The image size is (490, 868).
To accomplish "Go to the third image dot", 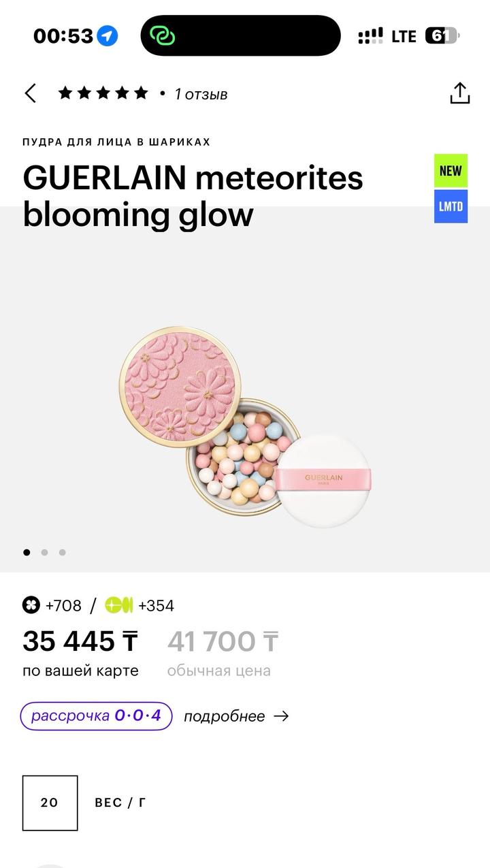I will 62,552.
